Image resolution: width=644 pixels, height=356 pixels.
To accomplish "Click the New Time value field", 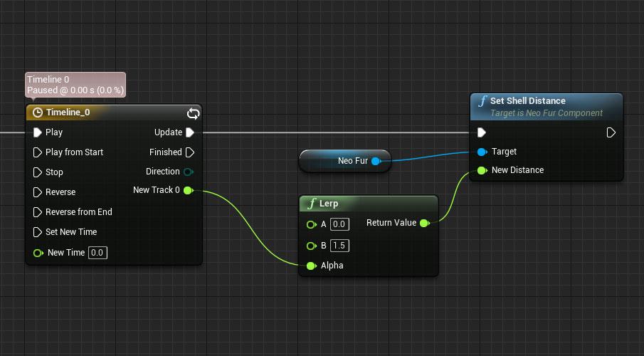I will 97,253.
